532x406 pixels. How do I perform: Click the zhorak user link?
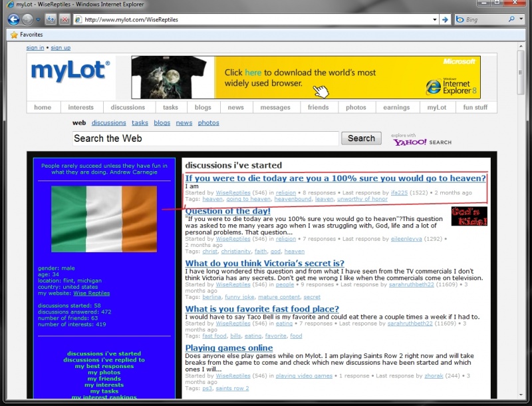click(x=434, y=376)
